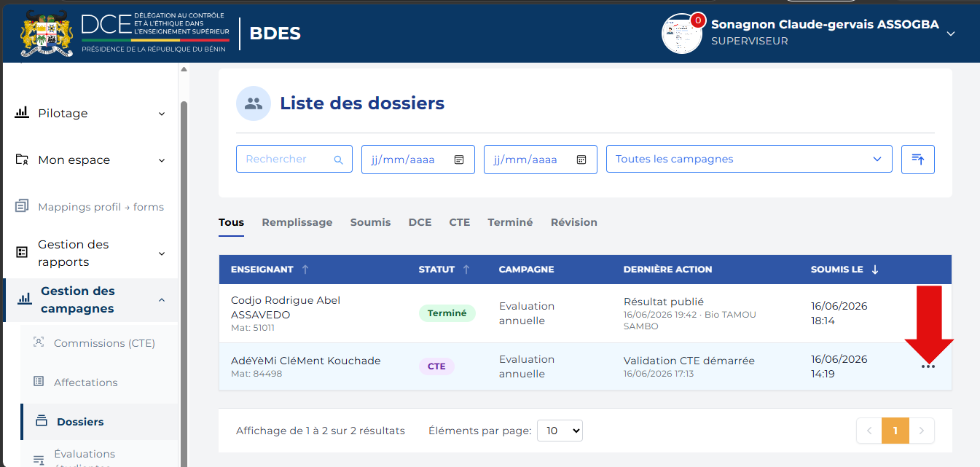Click the Commissions (CTE) icon

tap(39, 342)
